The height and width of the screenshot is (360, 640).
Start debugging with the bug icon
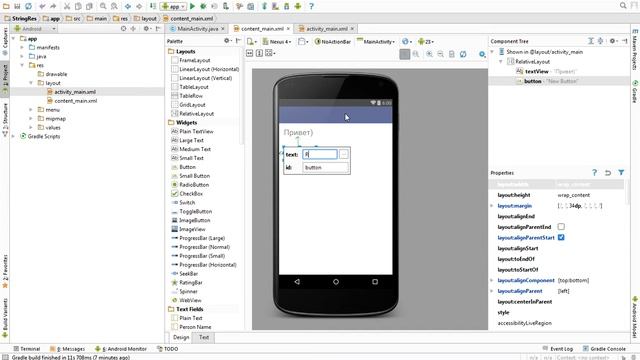[203, 6]
